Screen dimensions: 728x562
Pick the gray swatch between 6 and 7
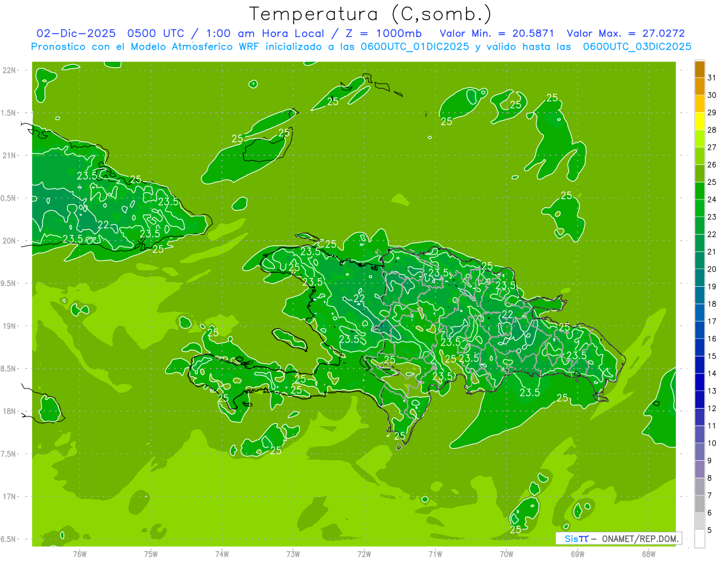pos(699,504)
